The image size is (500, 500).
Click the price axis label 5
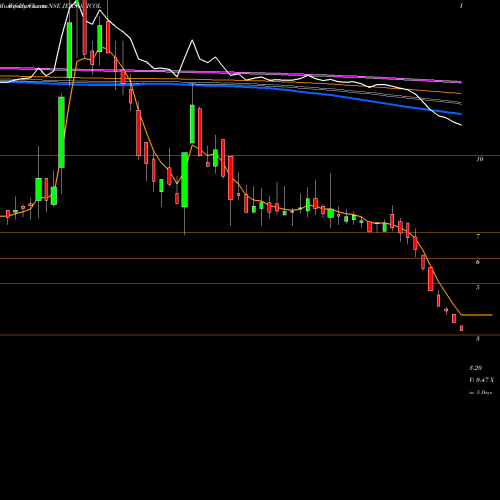tap(478, 287)
